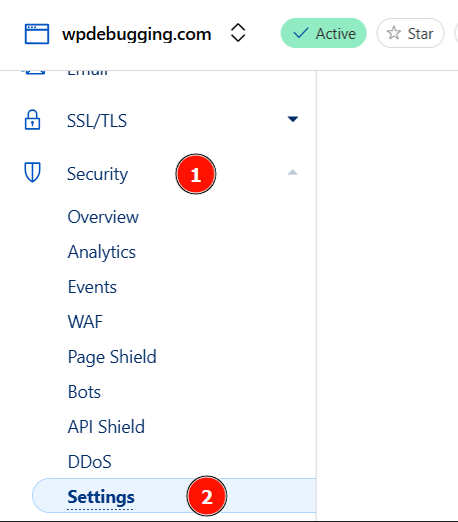Image resolution: width=458 pixels, height=522 pixels.
Task: Star the wpdebugging.com site
Action: click(x=410, y=33)
